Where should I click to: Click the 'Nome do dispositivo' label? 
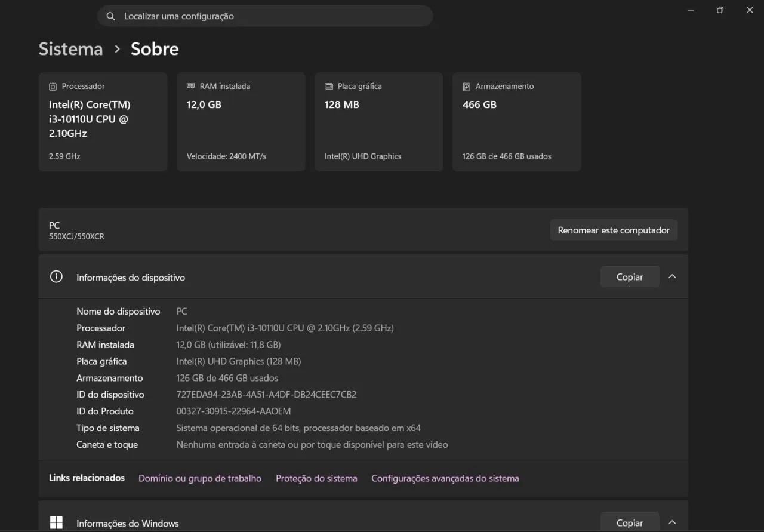pos(118,311)
